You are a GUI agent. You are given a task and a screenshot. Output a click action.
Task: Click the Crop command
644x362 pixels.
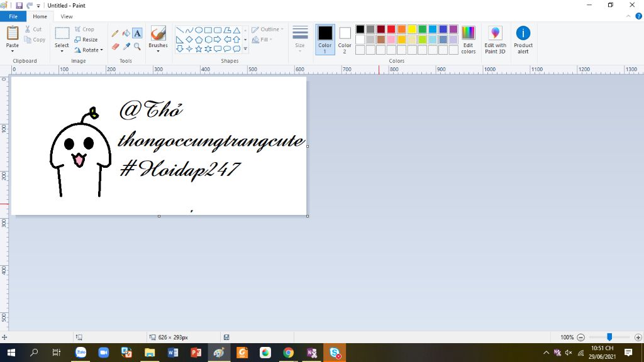click(84, 29)
